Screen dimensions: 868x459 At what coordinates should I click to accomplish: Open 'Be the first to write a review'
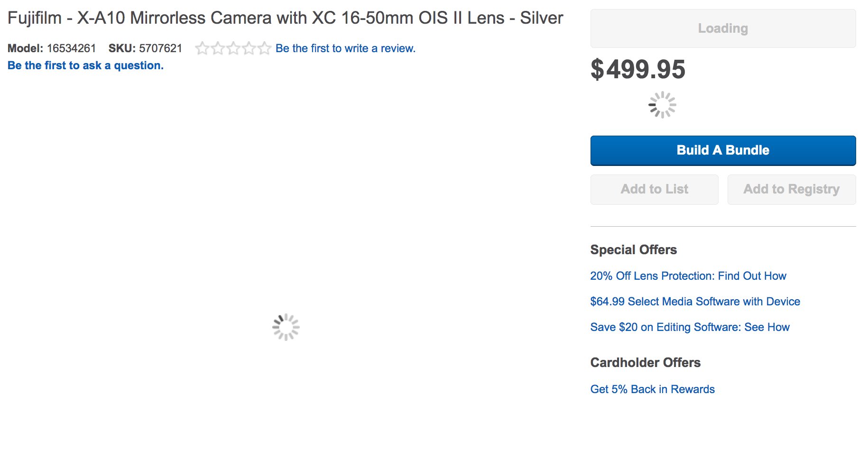pos(345,48)
